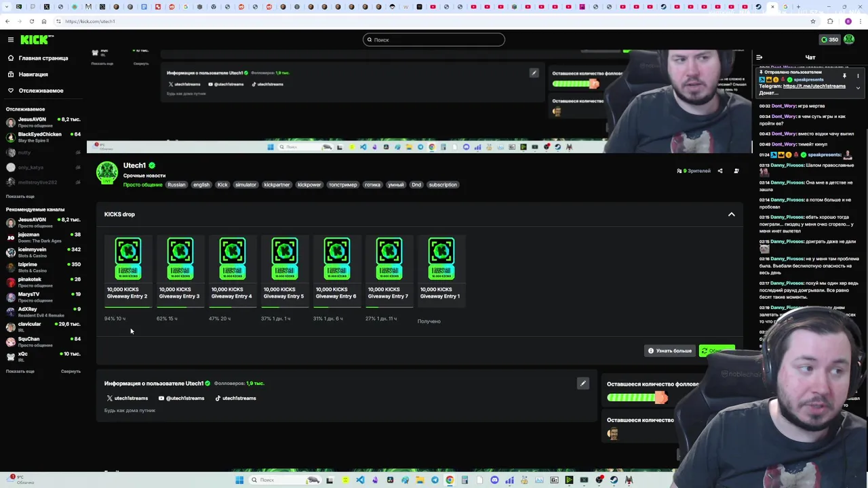Open recommended channel pinakotek
Screen dimensions: 868x488
click(43, 282)
